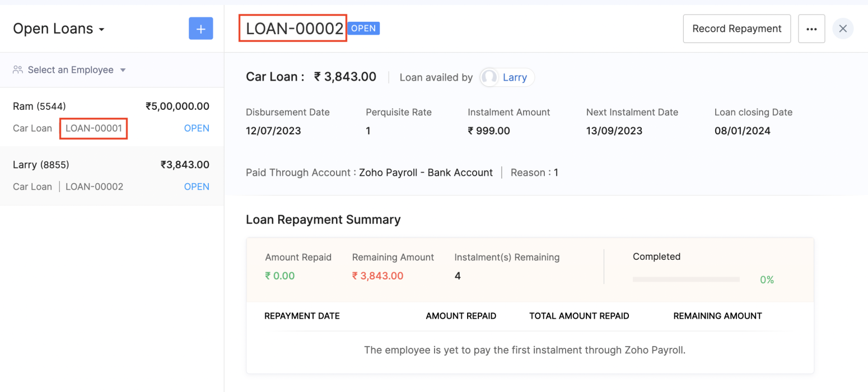This screenshot has height=392, width=868.
Task: Click the OPEN status on LOAN-00001
Action: (x=197, y=128)
